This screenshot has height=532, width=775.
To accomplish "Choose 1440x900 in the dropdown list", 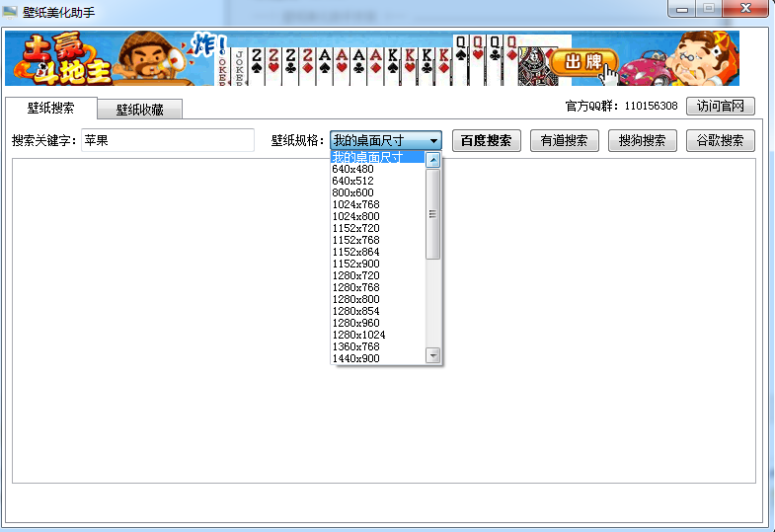I will [x=355, y=358].
